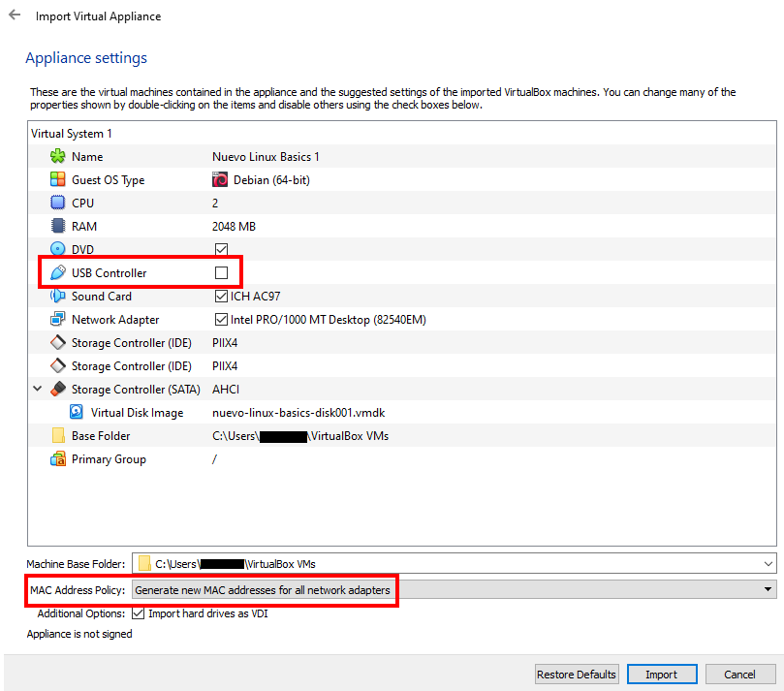784x691 pixels.
Task: Click Restore Defaults
Action: [x=577, y=674]
